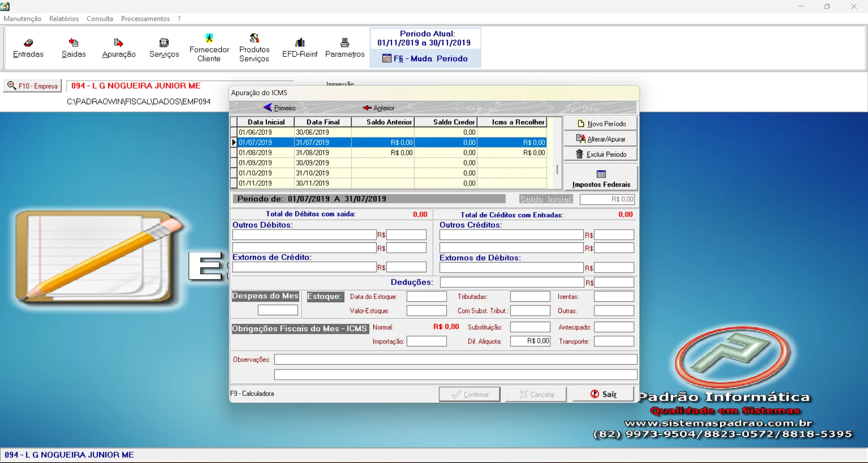This screenshot has height=463, width=868.
Task: Click the Produtos Serviços icon
Action: point(254,48)
